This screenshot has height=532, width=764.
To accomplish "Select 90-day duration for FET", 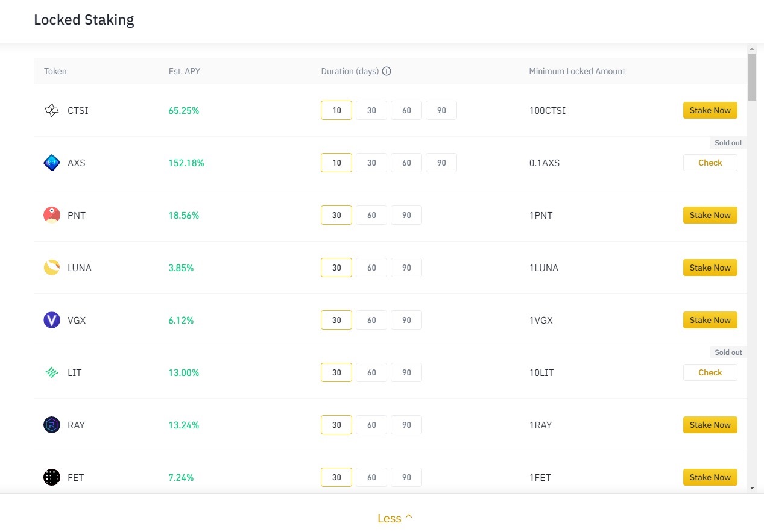I will tap(406, 477).
